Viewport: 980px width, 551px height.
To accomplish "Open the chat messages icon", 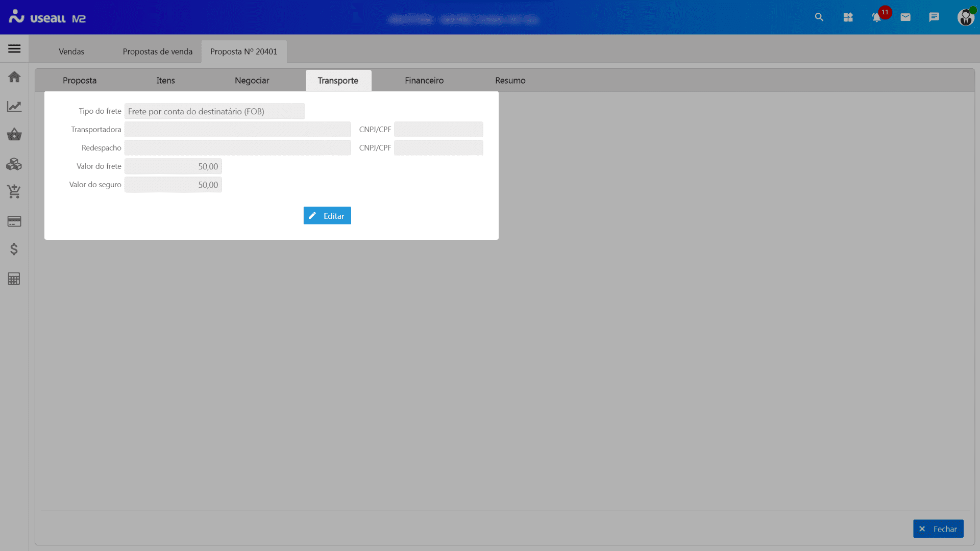I will pos(934,17).
